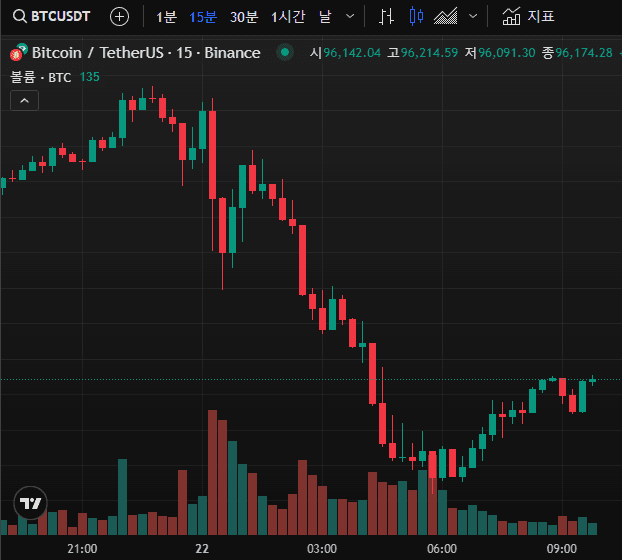This screenshot has width=622, height=560.
Task: Switch to the 1시간 interval
Action: click(287, 16)
